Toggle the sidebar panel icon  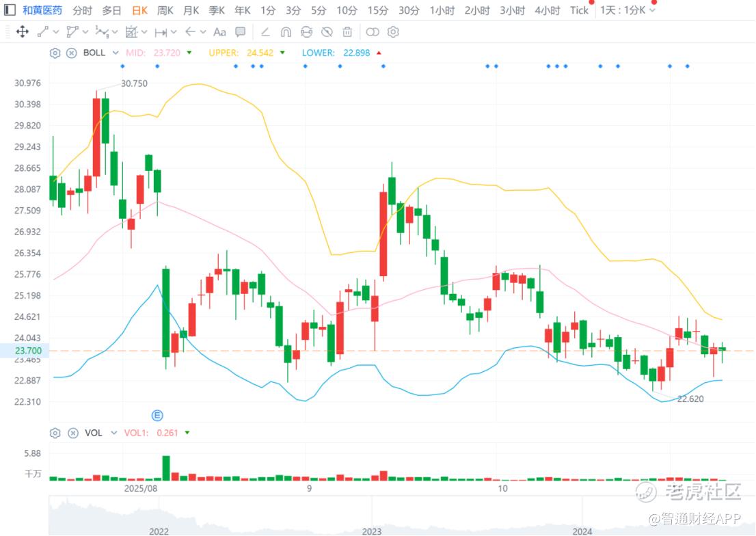tap(10, 10)
